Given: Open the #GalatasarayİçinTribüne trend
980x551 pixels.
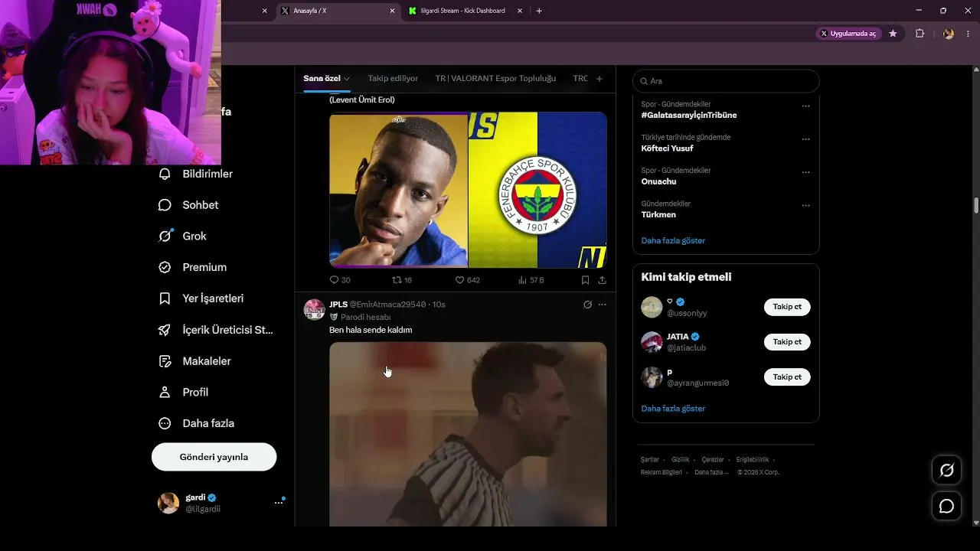Looking at the screenshot, I should click(689, 115).
